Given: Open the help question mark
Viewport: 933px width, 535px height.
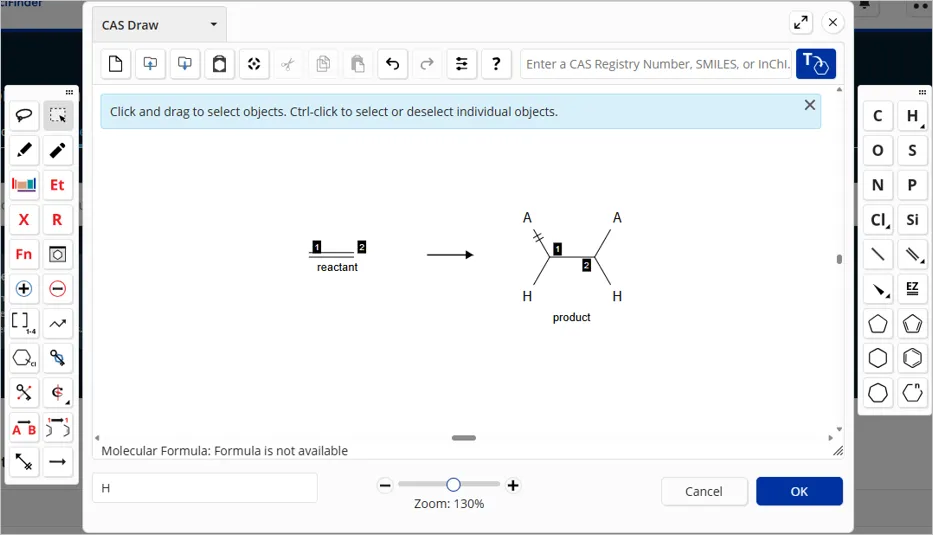Looking at the screenshot, I should (496, 64).
